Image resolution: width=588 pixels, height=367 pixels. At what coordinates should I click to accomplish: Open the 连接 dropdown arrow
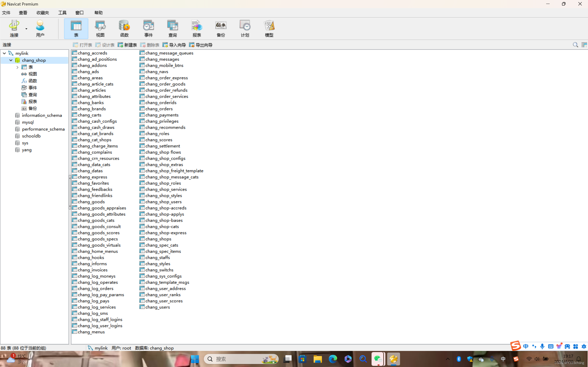click(x=26, y=29)
